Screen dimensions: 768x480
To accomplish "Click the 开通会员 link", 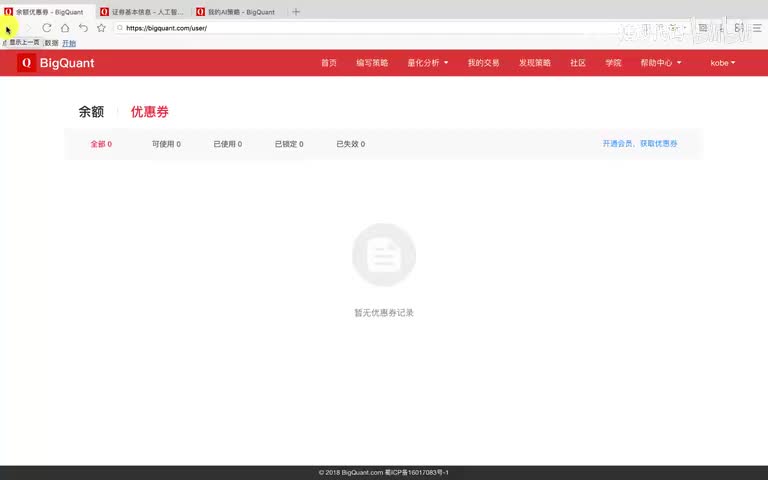I will pyautogui.click(x=617, y=144).
